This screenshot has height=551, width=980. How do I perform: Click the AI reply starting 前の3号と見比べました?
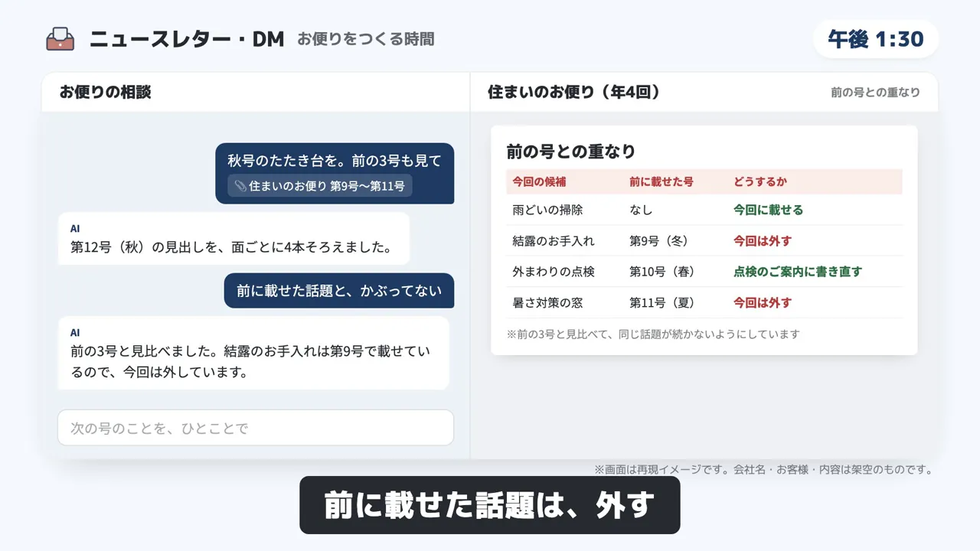click(x=253, y=353)
